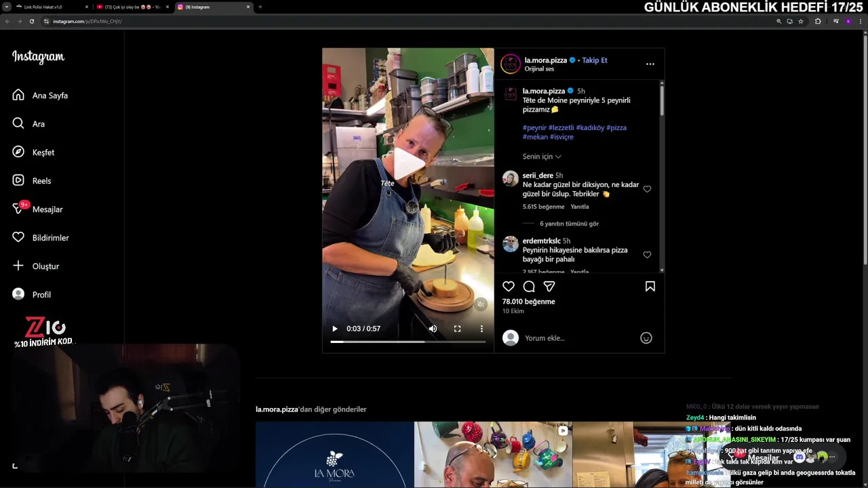The image size is (868, 488).
Task: Show Bildirimler notifications
Action: pyautogui.click(x=41, y=238)
